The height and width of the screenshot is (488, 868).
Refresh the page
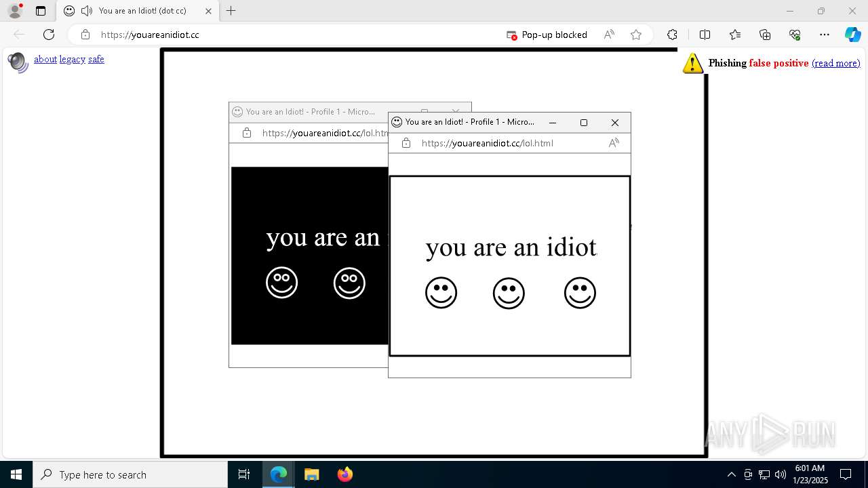click(x=49, y=35)
